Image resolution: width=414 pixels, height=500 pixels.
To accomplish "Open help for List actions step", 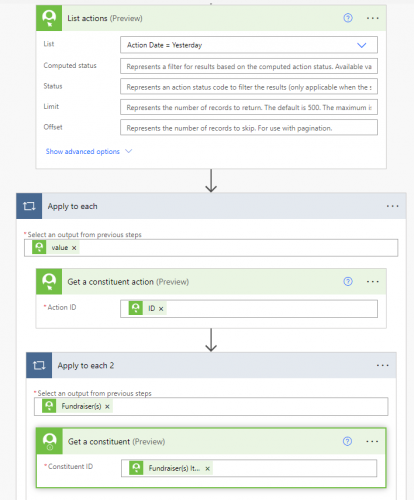I will pyautogui.click(x=348, y=18).
